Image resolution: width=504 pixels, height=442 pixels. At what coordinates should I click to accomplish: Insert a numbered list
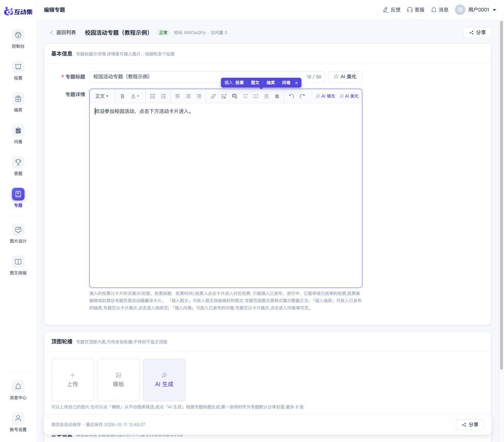point(163,96)
